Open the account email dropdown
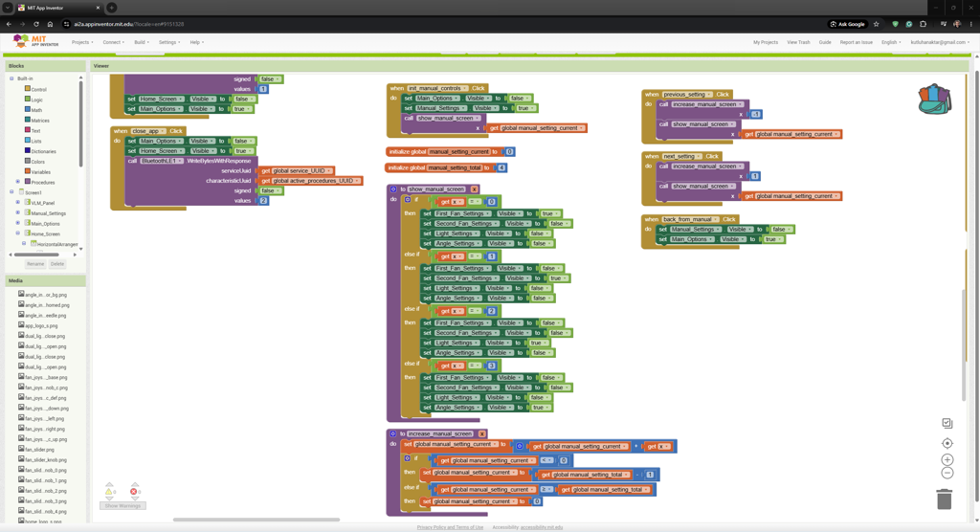 coord(940,42)
